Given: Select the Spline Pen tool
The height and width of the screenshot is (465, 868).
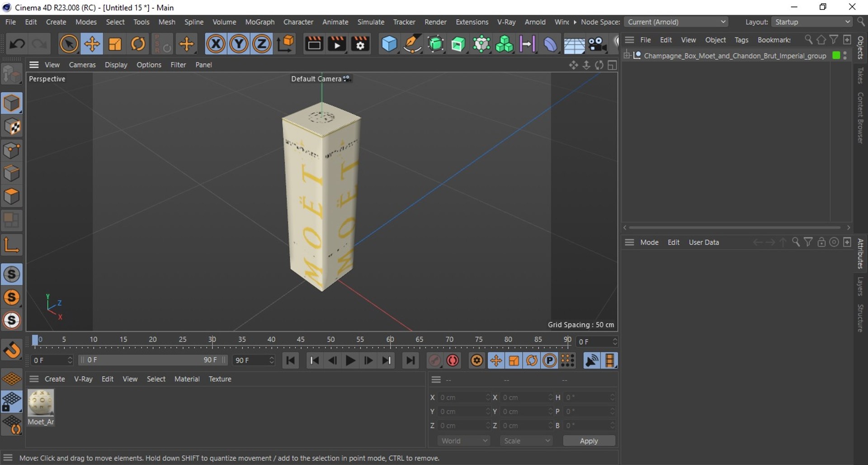Looking at the screenshot, I should 412,44.
